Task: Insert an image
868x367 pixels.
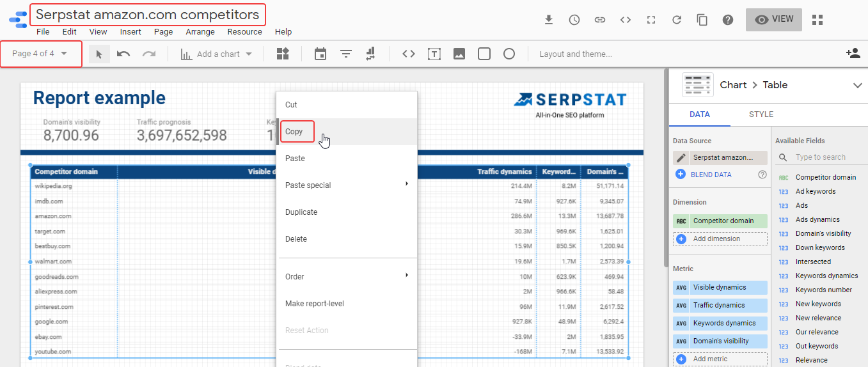Action: pos(459,54)
